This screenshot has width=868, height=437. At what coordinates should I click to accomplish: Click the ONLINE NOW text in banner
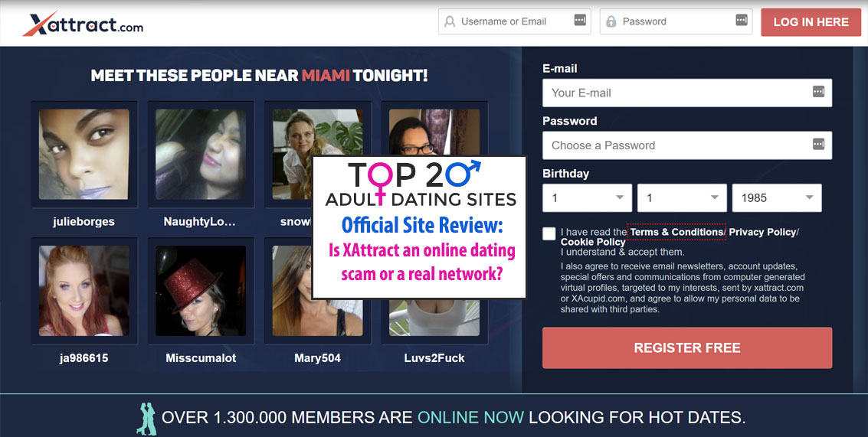click(470, 417)
